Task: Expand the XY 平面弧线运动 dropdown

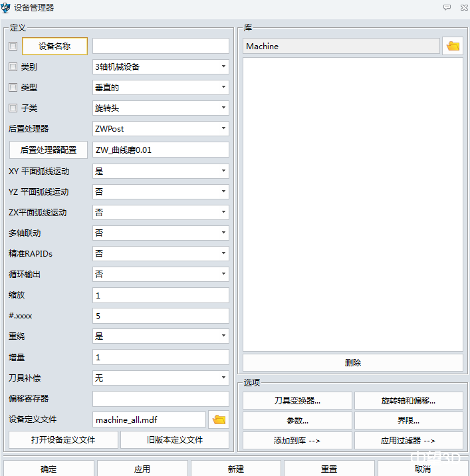Action: pyautogui.click(x=161, y=171)
